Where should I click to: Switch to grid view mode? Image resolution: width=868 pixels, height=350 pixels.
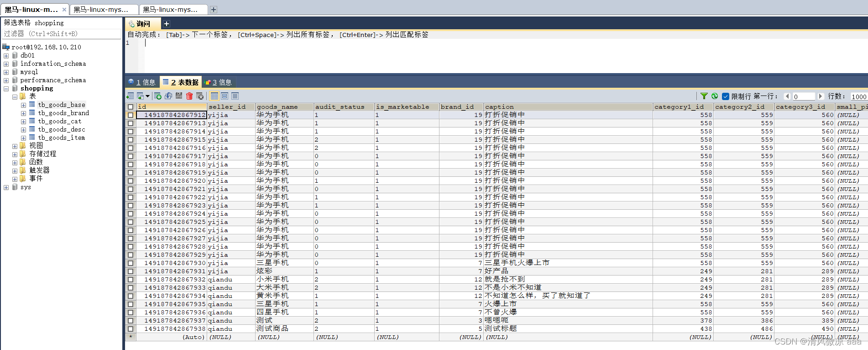(x=214, y=96)
